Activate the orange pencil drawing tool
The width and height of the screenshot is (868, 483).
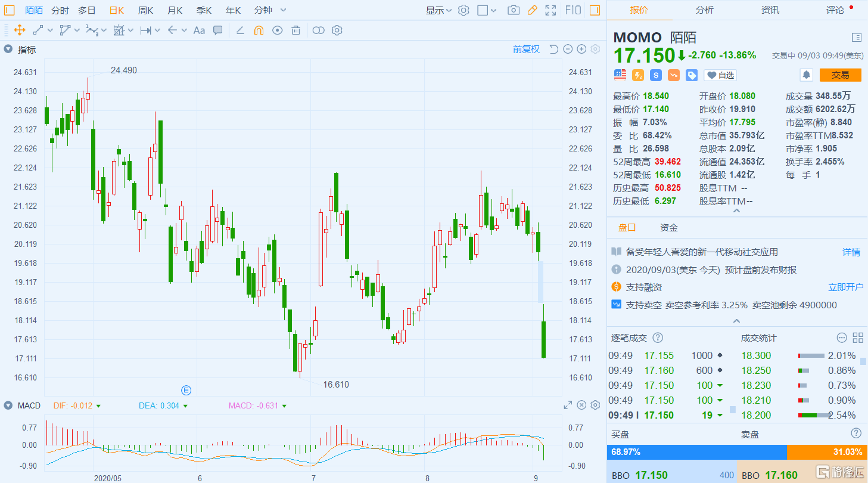(532, 10)
